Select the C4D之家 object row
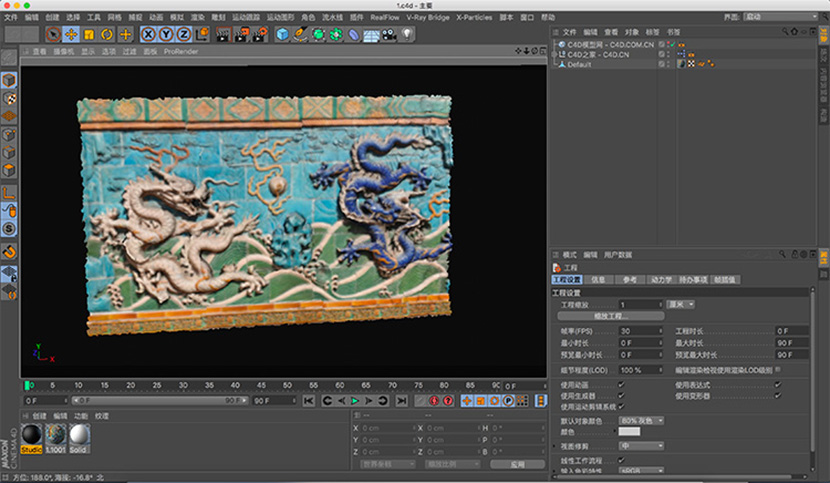Image resolution: width=830 pixels, height=483 pixels. 598,55
